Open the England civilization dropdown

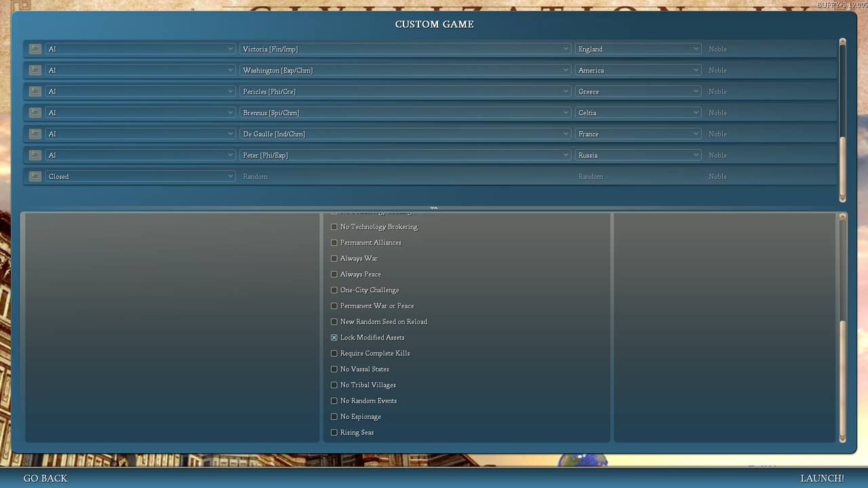(638, 49)
